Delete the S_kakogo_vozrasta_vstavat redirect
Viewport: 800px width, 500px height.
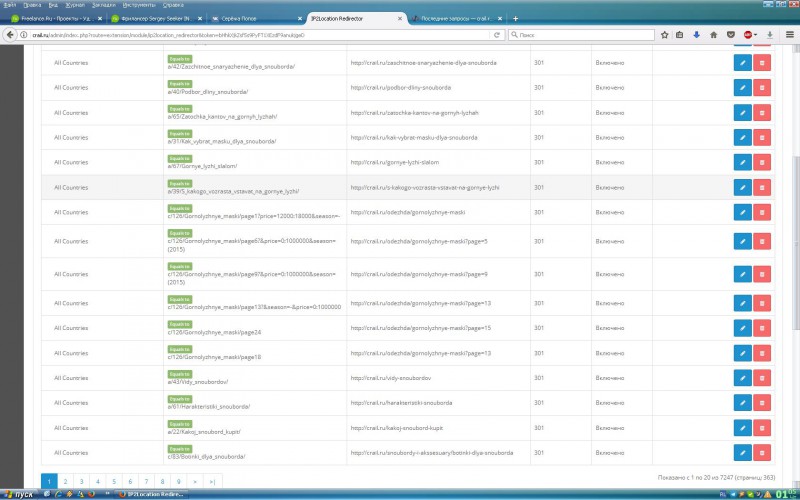click(x=762, y=187)
